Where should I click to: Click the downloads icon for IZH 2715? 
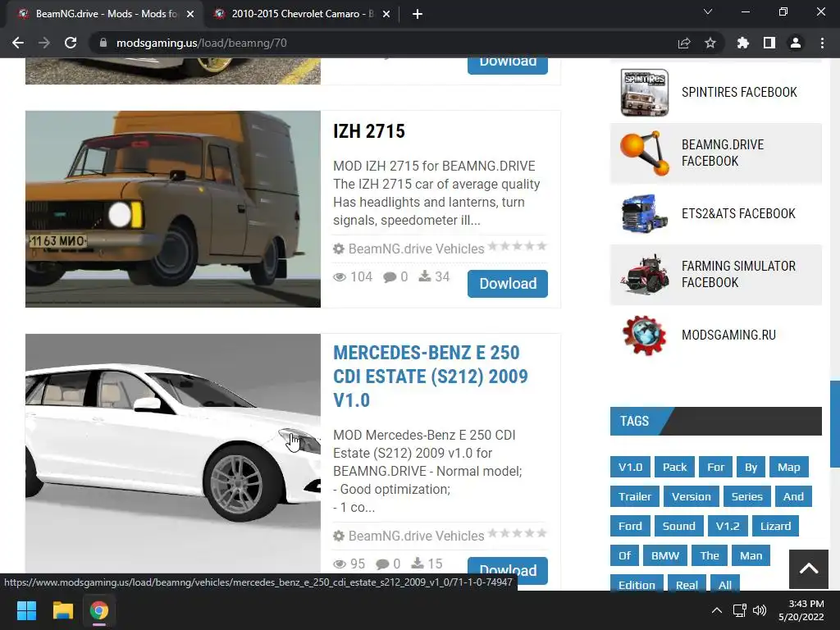[425, 276]
